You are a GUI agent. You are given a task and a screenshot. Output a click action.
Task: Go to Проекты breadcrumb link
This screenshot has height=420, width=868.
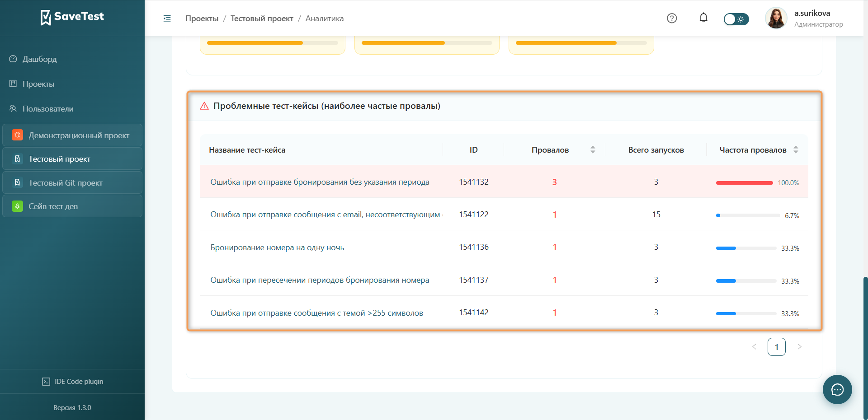coord(202,19)
